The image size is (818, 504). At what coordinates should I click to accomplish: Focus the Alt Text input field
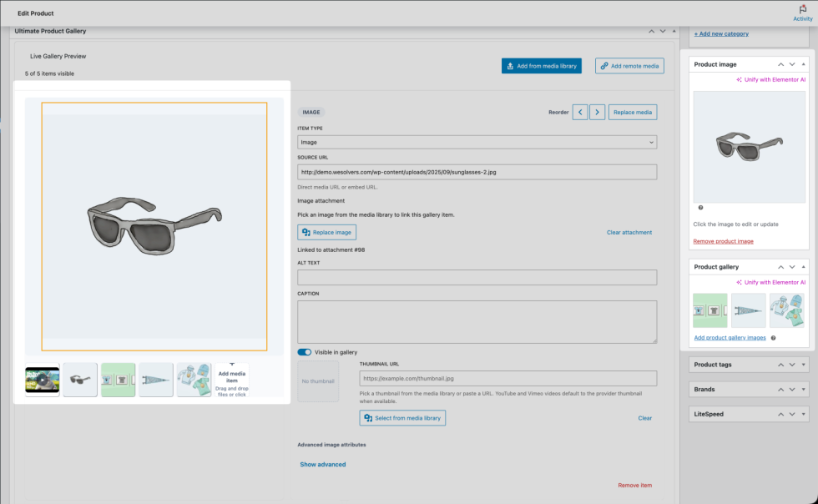click(477, 278)
